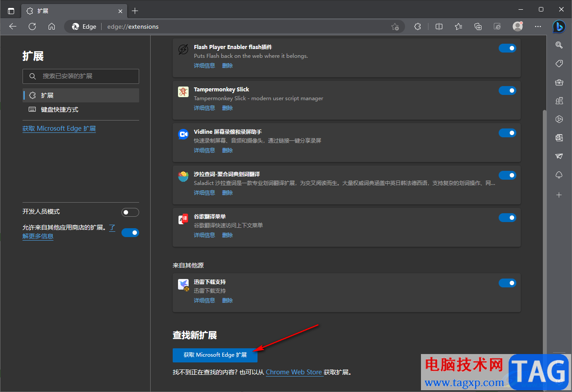
Task: Open the IE mode icon in toolbar
Action: point(497,26)
